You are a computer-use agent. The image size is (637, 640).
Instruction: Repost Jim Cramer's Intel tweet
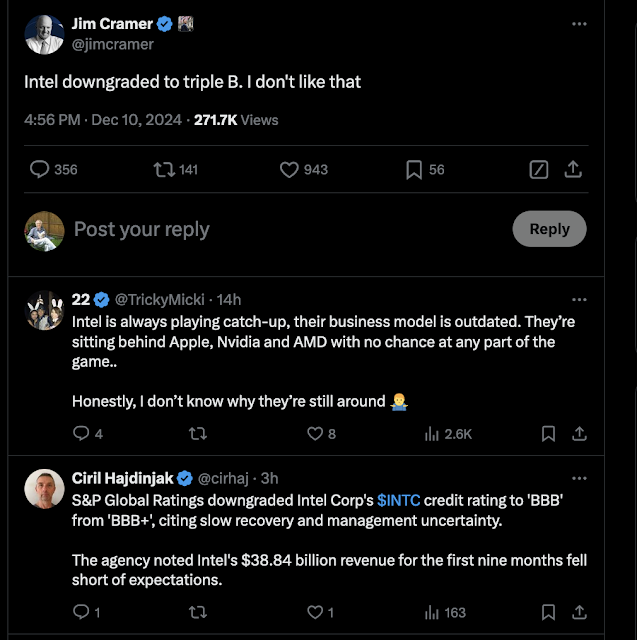point(164,170)
